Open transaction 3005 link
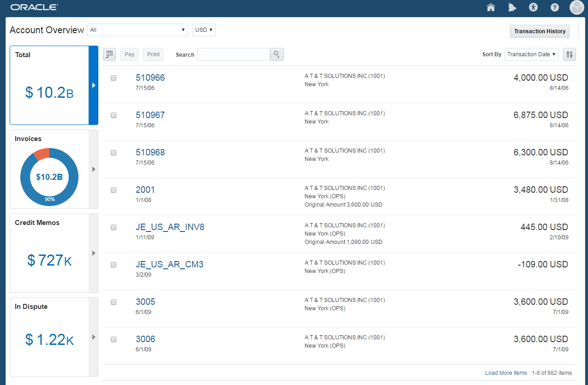 [145, 302]
